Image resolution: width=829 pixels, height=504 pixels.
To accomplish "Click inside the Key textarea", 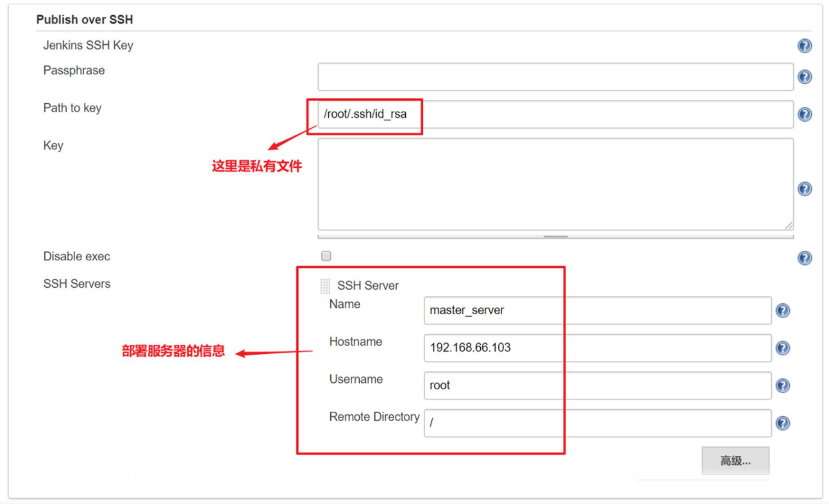I will point(555,184).
